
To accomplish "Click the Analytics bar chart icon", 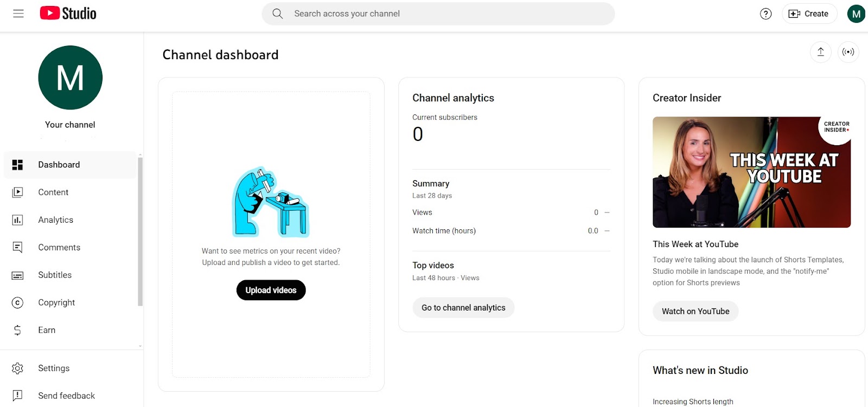I will [x=17, y=220].
